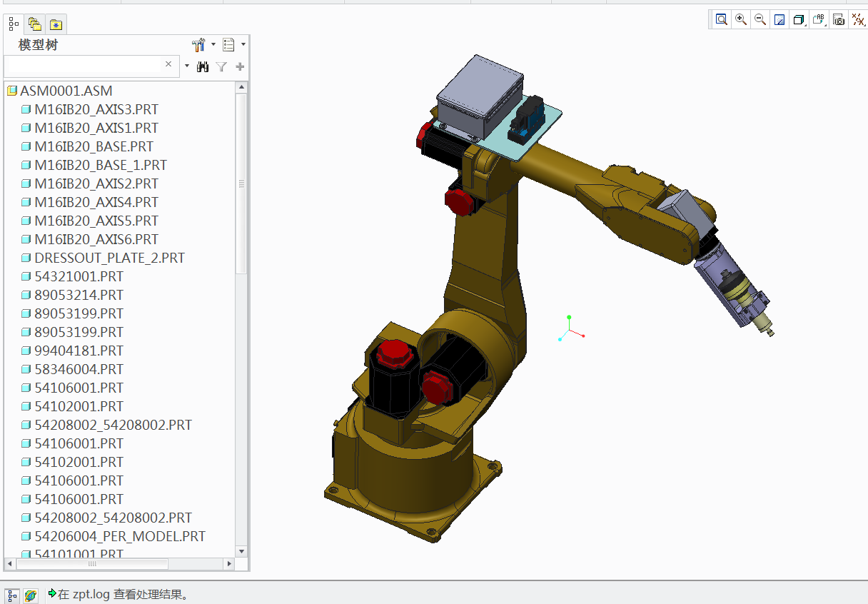Viewport: 868px width, 604px height.
Task: Toggle the browser display icon in status bar
Action: 30,595
